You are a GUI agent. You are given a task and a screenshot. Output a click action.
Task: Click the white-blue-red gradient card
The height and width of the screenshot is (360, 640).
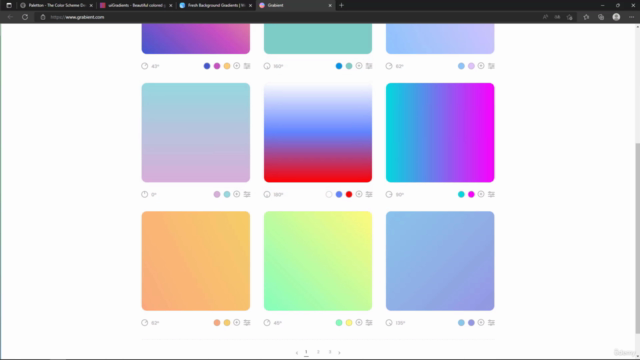[318, 133]
